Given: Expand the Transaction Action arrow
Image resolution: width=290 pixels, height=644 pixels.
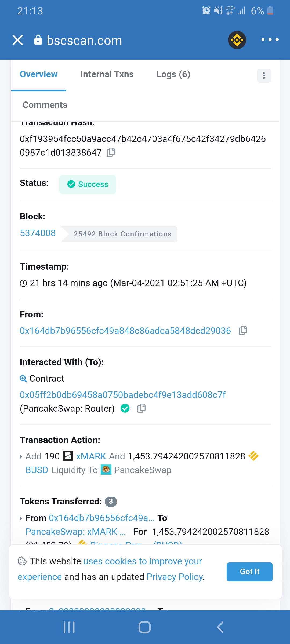Looking at the screenshot, I should tap(21, 456).
